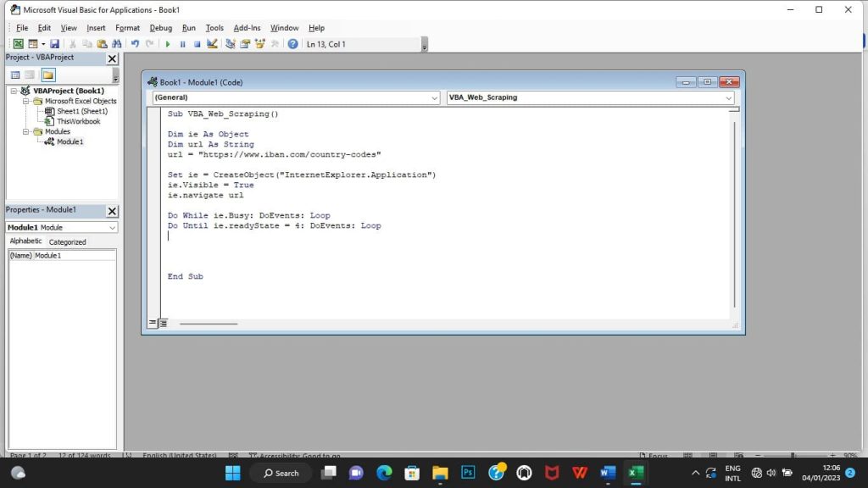Click the Break pause icon
Viewport: 868px width, 488px height.
tap(183, 44)
